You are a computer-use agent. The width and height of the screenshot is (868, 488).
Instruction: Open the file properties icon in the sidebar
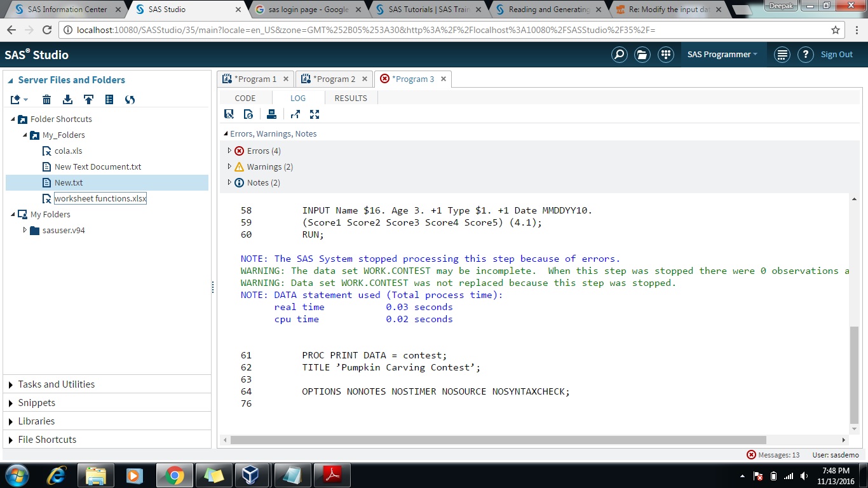coord(109,99)
